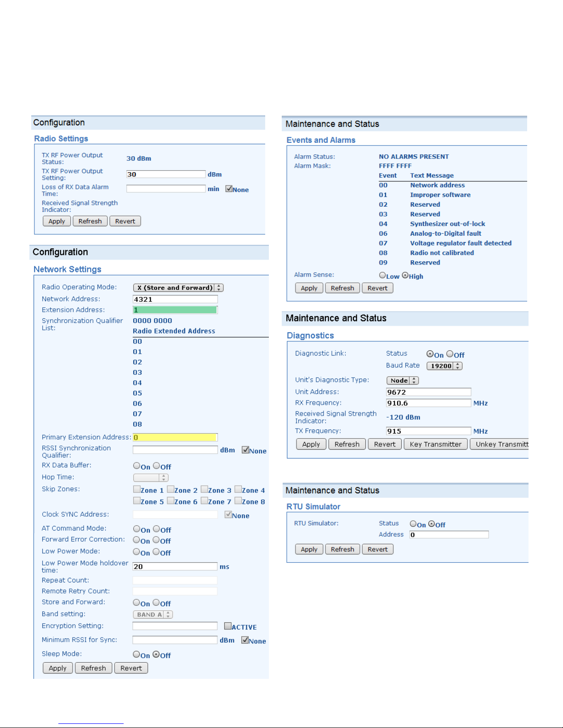Viewport: 563px width, 728px height.
Task: Check Skip Zones Zone 3
Action: coord(205,490)
